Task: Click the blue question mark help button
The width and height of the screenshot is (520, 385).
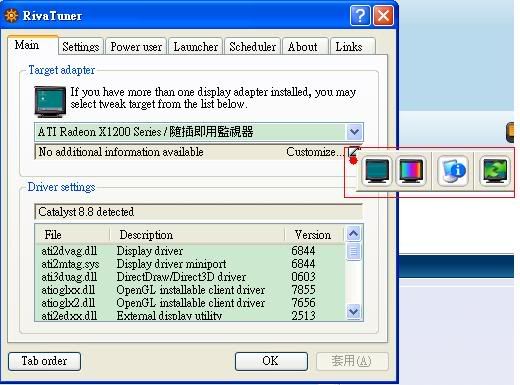Action: 360,15
